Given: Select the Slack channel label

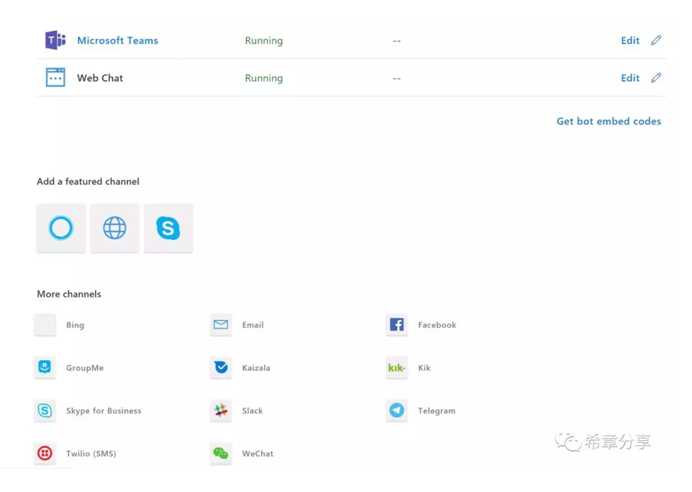Looking at the screenshot, I should coord(252,411).
